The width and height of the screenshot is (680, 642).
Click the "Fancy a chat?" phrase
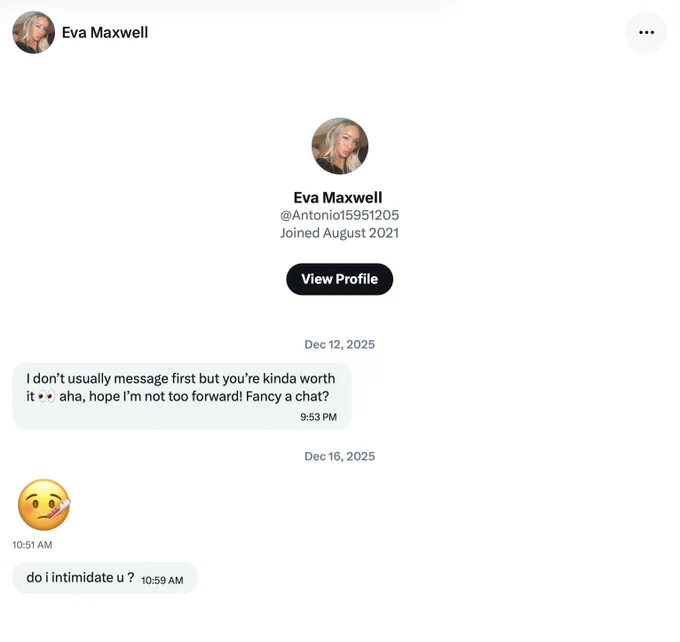tap(287, 396)
